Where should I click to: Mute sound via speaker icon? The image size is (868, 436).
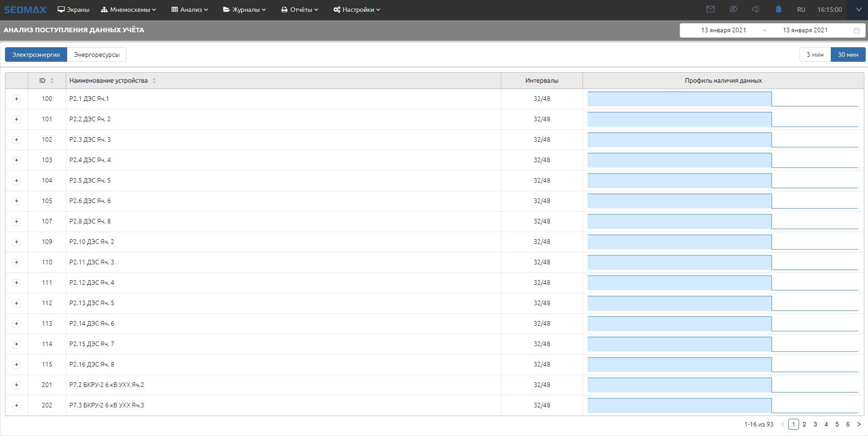click(x=755, y=10)
